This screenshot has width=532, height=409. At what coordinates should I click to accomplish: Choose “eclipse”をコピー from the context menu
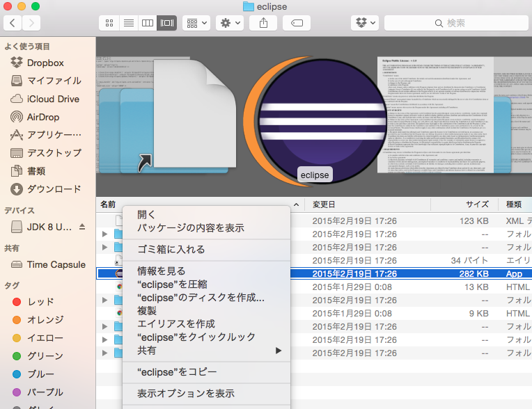[206, 372]
